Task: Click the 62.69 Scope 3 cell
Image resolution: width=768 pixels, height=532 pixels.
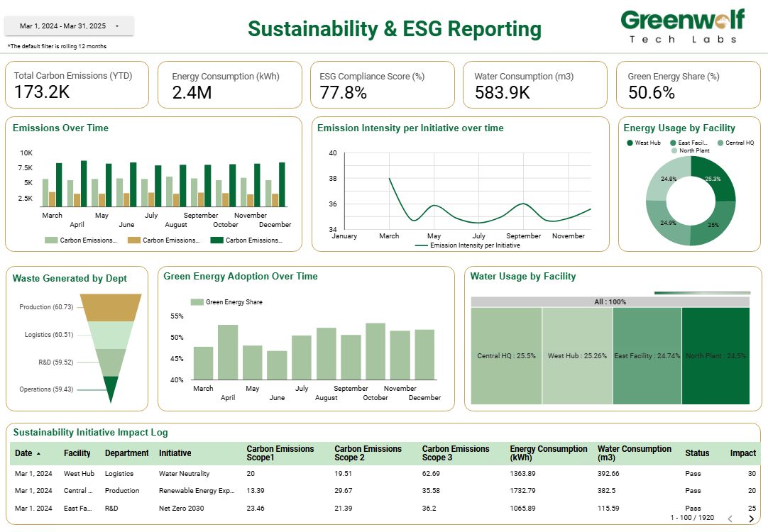Action: click(431, 474)
